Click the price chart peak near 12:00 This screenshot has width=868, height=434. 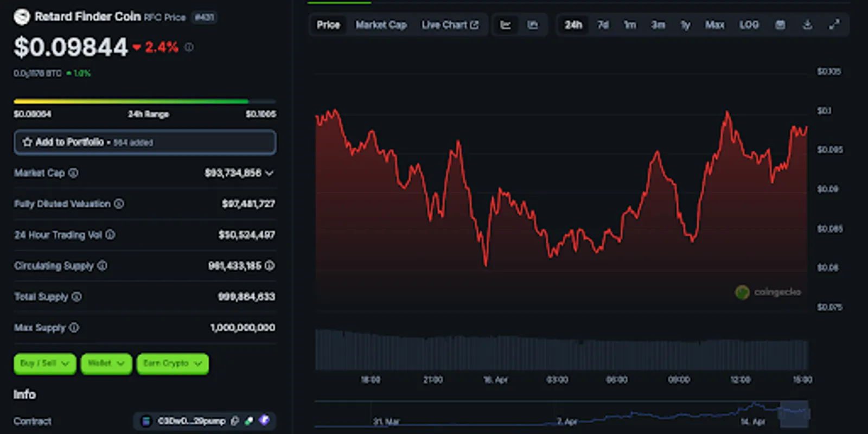point(727,113)
